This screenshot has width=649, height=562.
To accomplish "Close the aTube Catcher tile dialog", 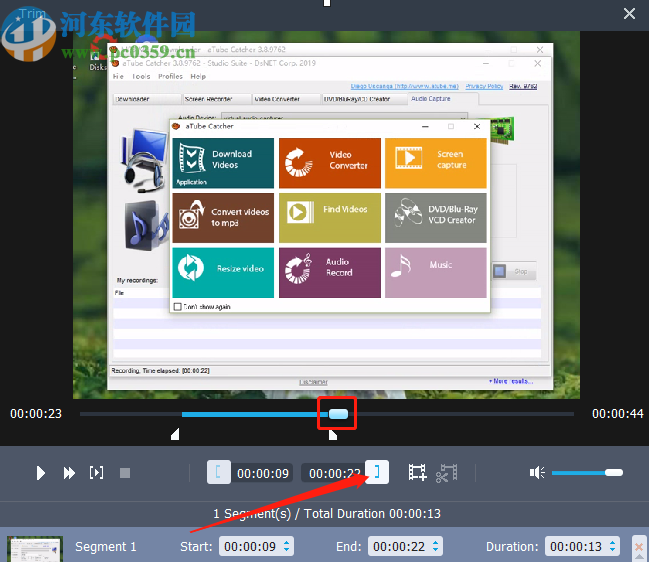I will click(x=477, y=127).
